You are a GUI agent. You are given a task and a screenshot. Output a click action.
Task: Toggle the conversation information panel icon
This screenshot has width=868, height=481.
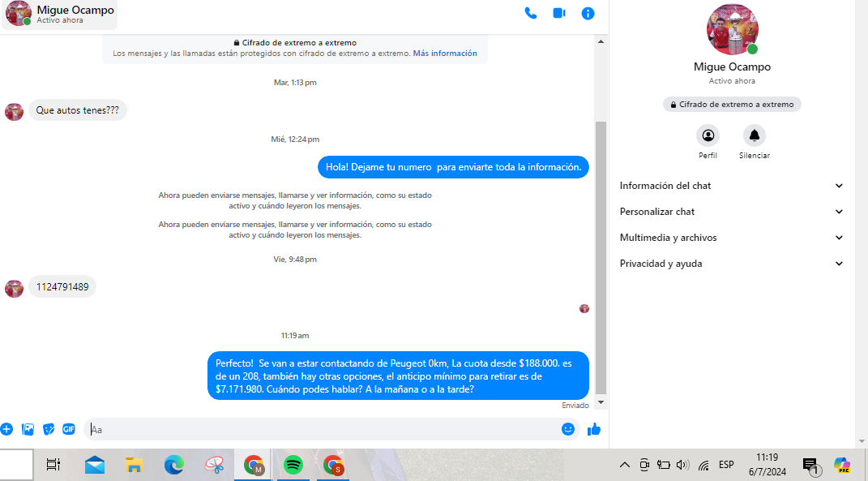pyautogui.click(x=588, y=13)
